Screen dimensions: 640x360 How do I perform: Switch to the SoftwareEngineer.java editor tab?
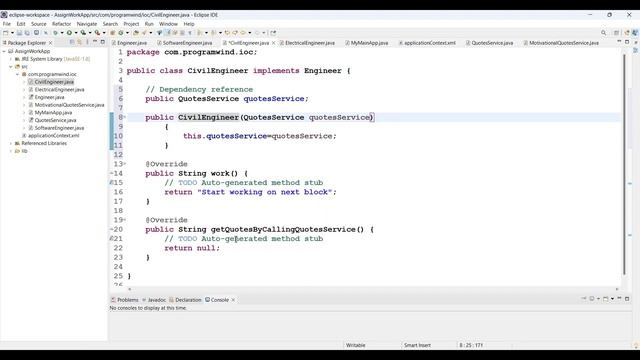tap(185, 42)
